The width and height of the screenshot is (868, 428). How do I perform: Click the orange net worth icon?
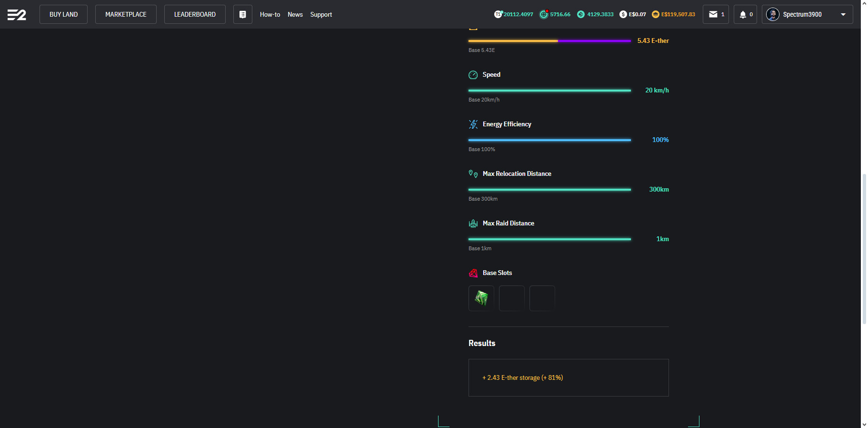[x=656, y=14]
